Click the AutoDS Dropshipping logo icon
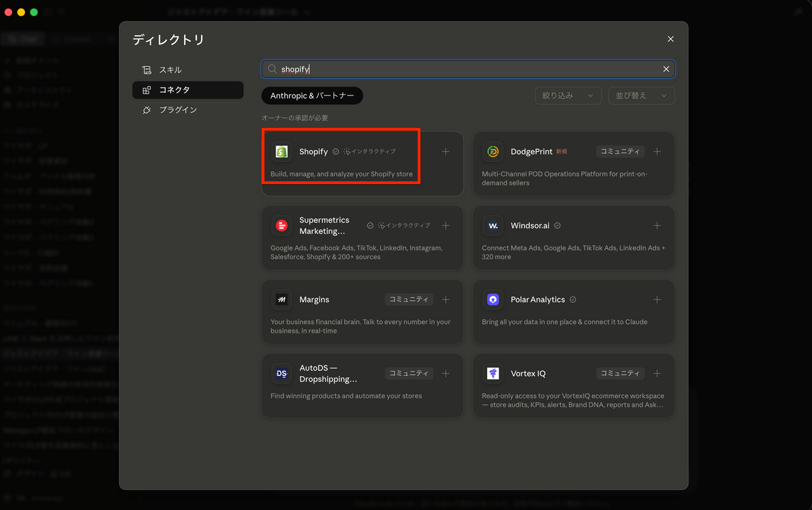This screenshot has width=812, height=510. pos(281,373)
